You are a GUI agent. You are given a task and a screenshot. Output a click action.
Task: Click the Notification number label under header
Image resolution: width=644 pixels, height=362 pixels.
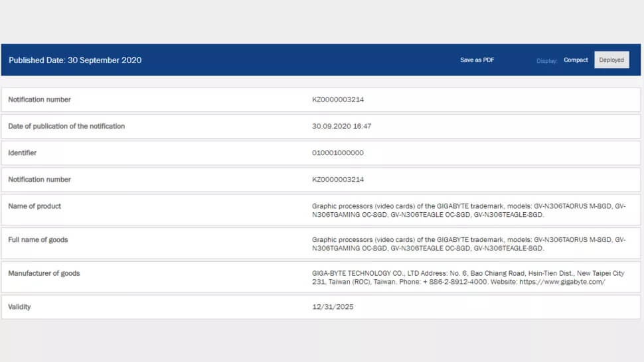[x=39, y=99]
